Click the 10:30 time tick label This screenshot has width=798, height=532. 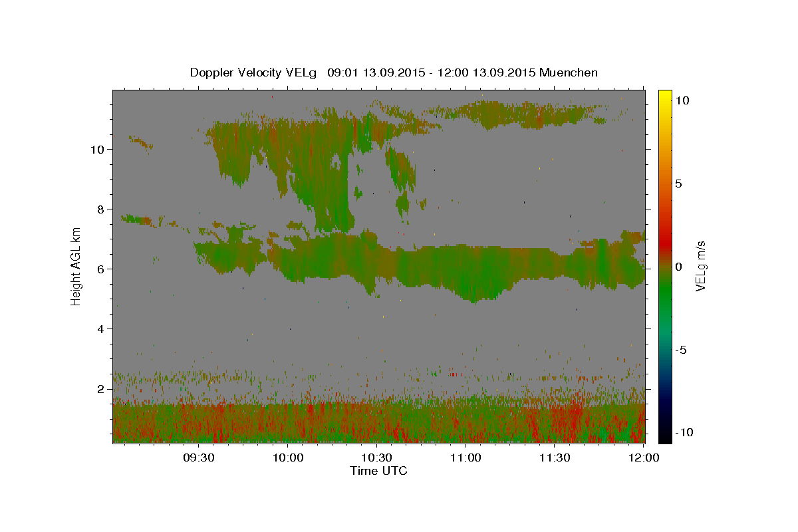tap(376, 458)
